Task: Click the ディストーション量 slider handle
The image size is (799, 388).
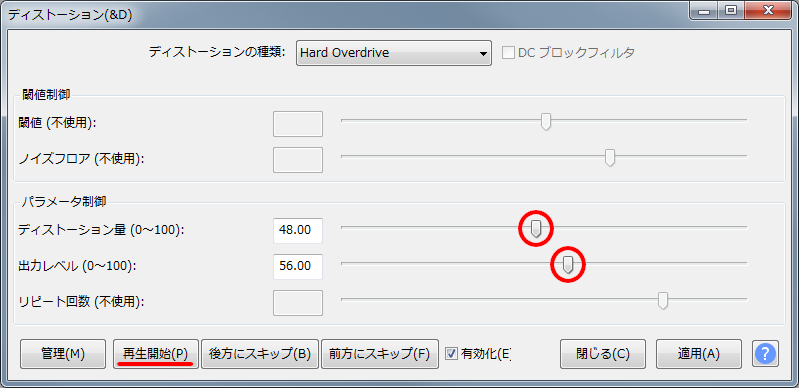Action: pyautogui.click(x=536, y=229)
